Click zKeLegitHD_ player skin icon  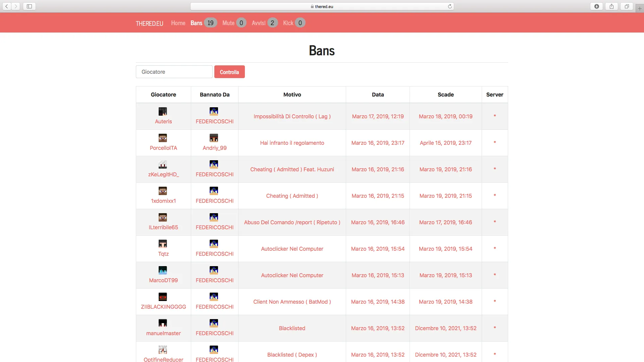[163, 164]
